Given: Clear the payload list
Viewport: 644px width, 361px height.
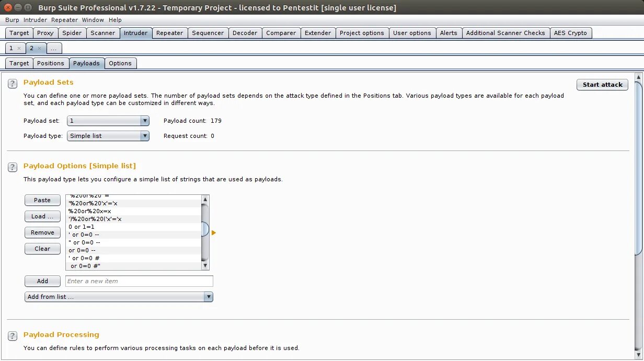Looking at the screenshot, I should 42,248.
